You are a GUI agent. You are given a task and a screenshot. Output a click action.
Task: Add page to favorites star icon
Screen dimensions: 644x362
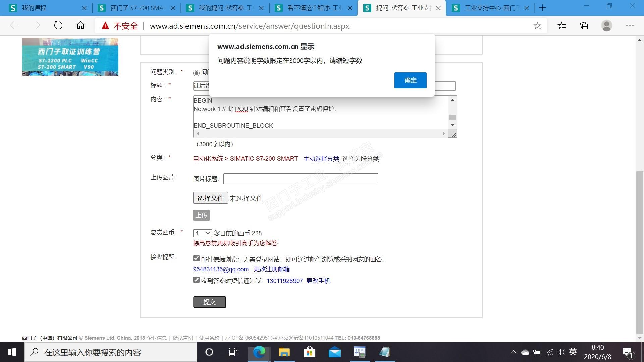click(x=537, y=26)
